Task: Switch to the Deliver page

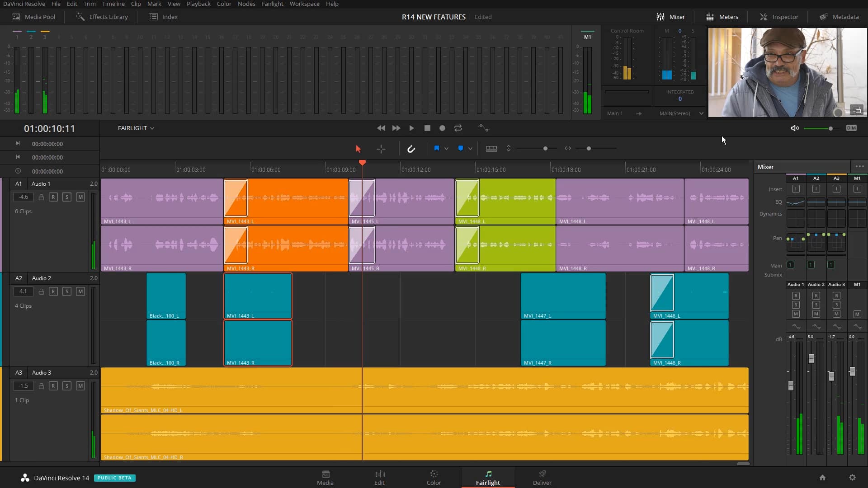Action: pyautogui.click(x=542, y=478)
